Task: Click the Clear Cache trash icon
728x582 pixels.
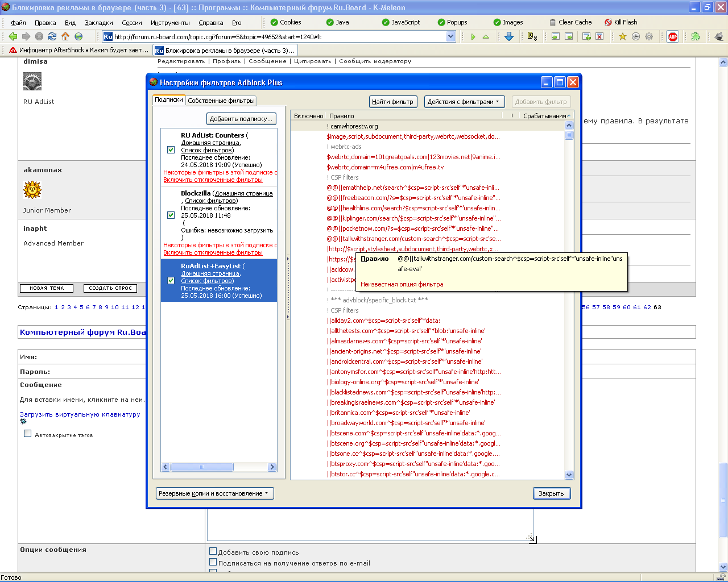Action: [553, 22]
